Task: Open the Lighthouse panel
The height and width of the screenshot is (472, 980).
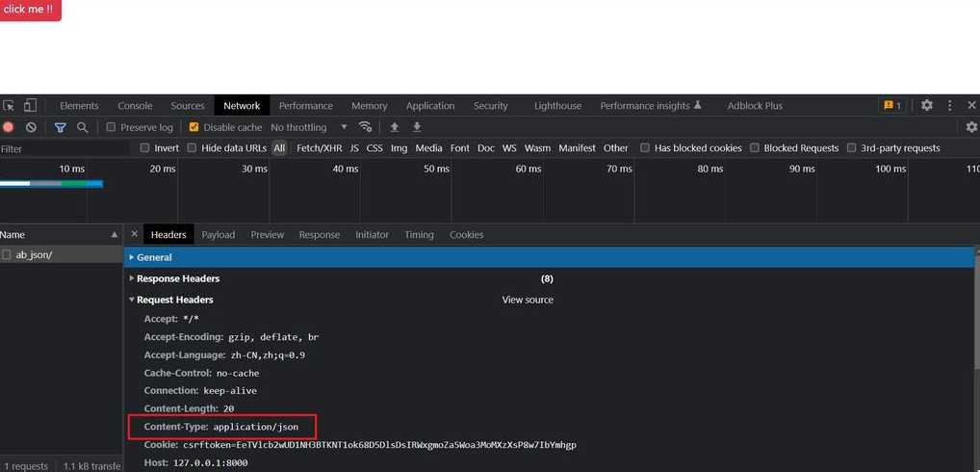Action: pyautogui.click(x=557, y=106)
